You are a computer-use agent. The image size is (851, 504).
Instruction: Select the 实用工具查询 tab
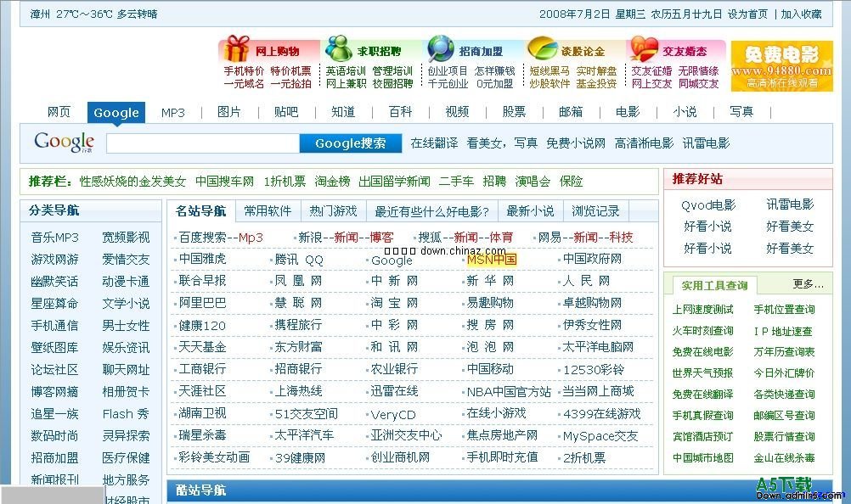pyautogui.click(x=715, y=286)
